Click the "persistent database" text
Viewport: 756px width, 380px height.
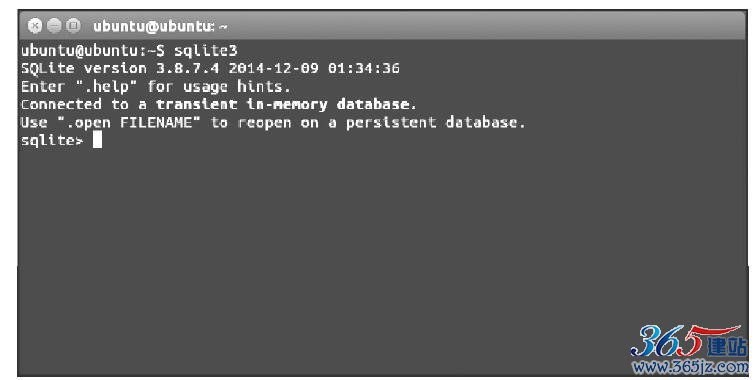[x=432, y=122]
